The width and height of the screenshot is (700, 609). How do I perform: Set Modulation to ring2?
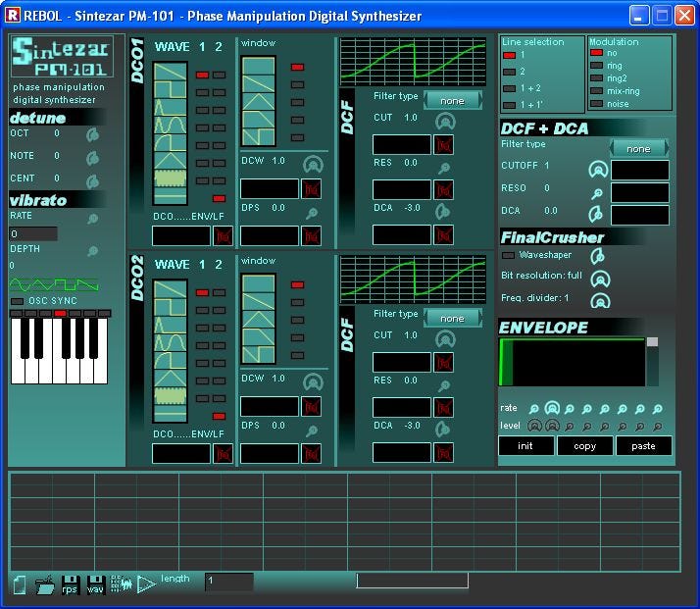tap(596, 78)
